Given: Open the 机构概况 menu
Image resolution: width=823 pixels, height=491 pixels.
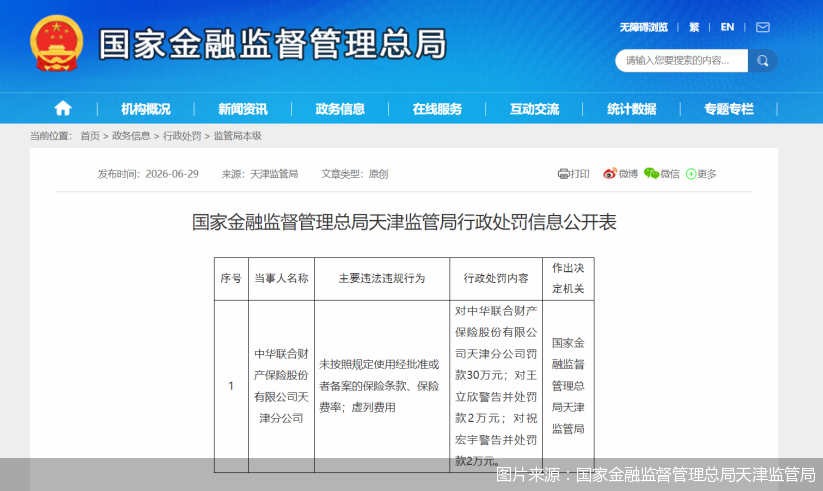Looking at the screenshot, I should 146,109.
